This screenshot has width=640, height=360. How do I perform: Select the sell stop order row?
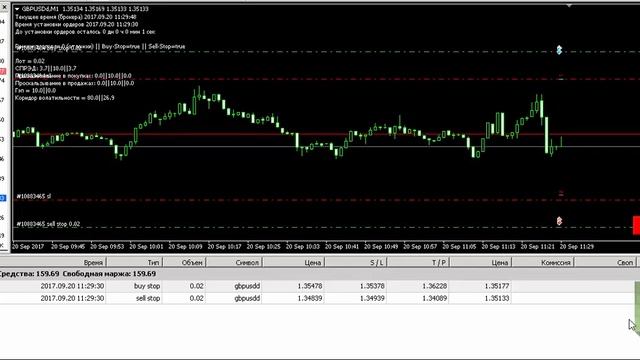point(317,298)
